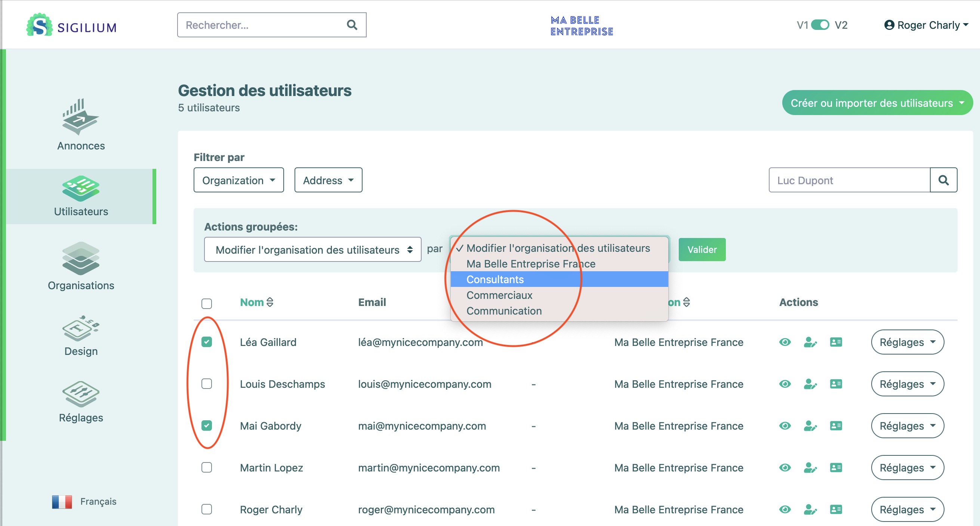980x526 pixels.
Task: Click user-edit icon for Louis Deschamps
Action: pyautogui.click(x=810, y=384)
